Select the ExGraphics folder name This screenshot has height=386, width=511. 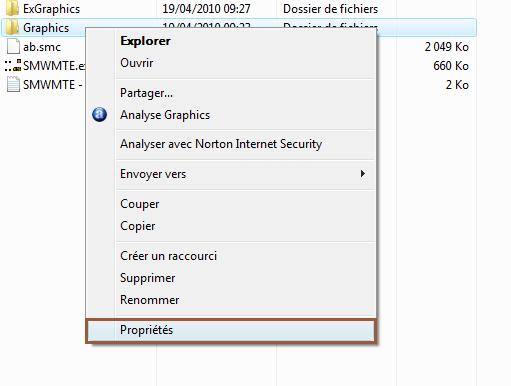click(x=52, y=9)
